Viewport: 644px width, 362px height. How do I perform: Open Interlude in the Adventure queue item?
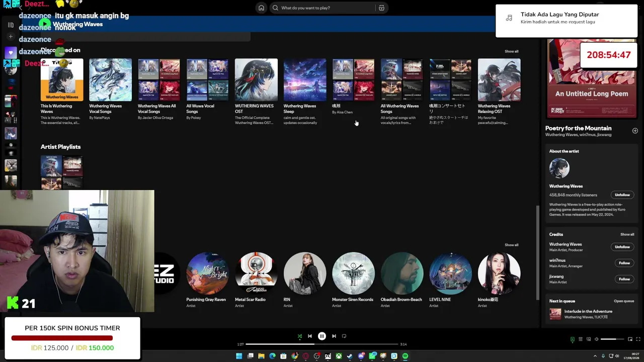592,314
